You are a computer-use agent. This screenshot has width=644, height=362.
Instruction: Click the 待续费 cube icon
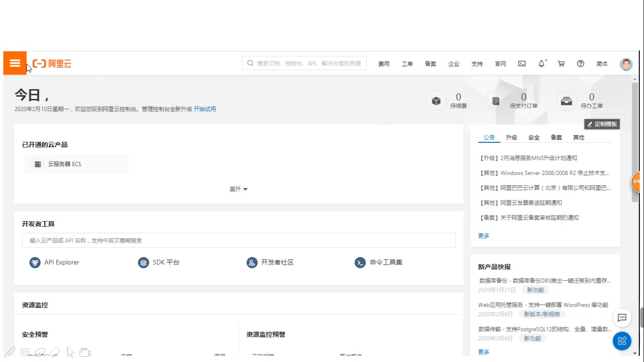click(436, 101)
